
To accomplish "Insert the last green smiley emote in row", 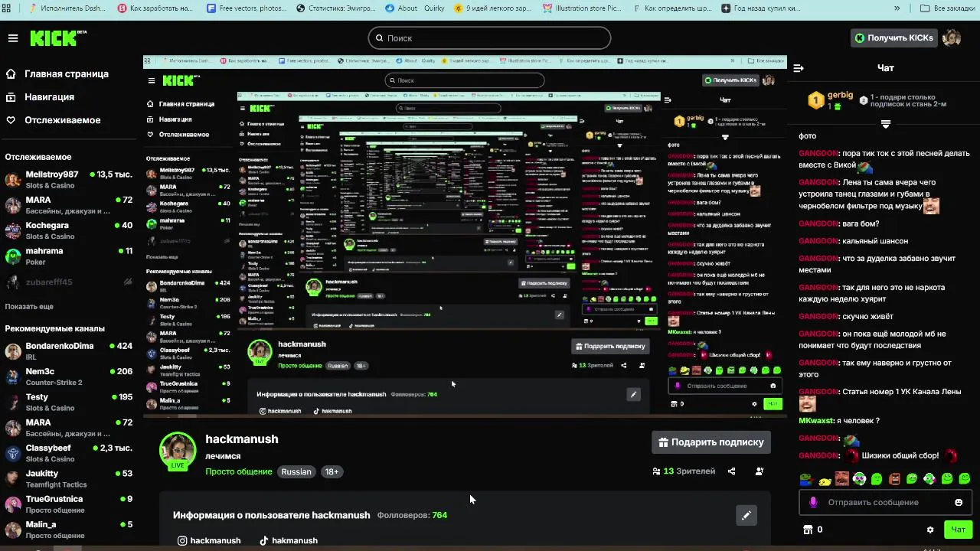I will pos(964,479).
